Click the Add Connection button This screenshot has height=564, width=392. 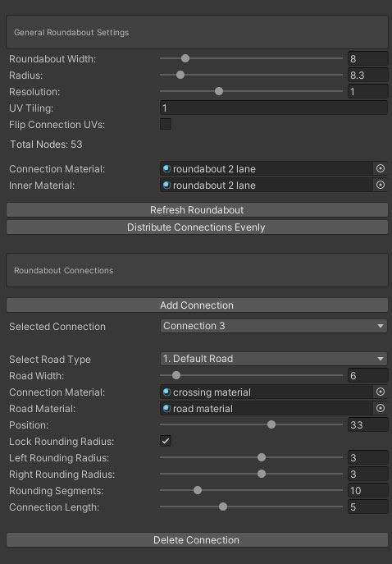[x=197, y=305]
